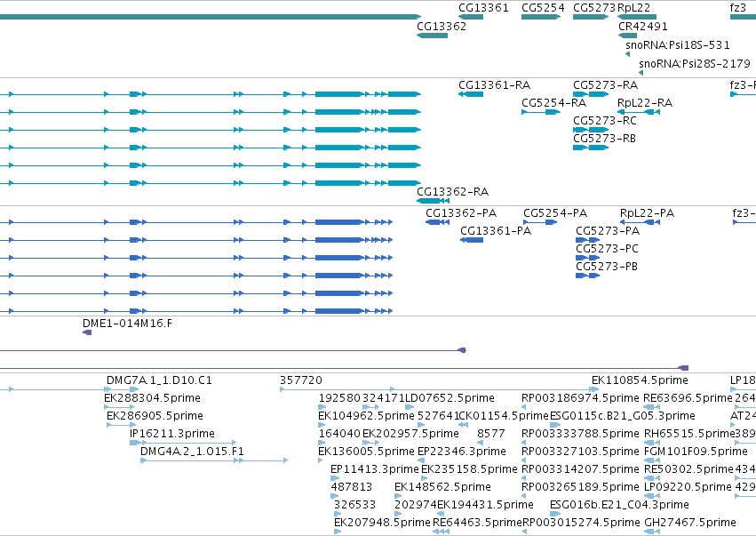Screen dimensions: 756x536
Task: Open the LP09220.5prime EST label
Action: (688, 487)
